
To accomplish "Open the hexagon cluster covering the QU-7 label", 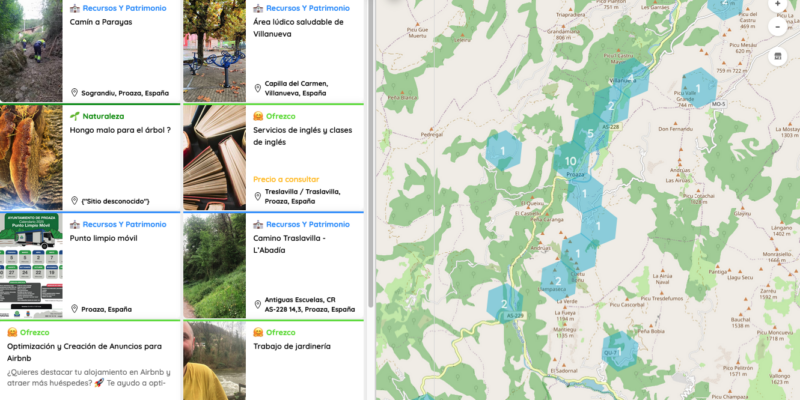I will point(620,351).
